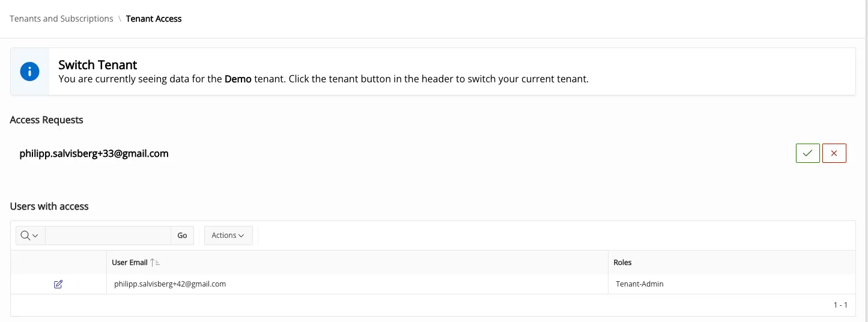Click the bold Demo tenant name
The image size is (868, 322).
pos(238,79)
